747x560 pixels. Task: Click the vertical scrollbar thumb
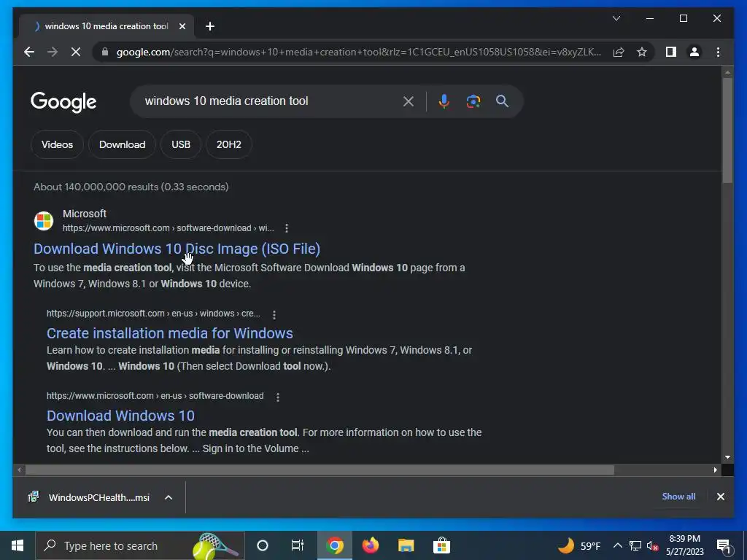click(727, 130)
